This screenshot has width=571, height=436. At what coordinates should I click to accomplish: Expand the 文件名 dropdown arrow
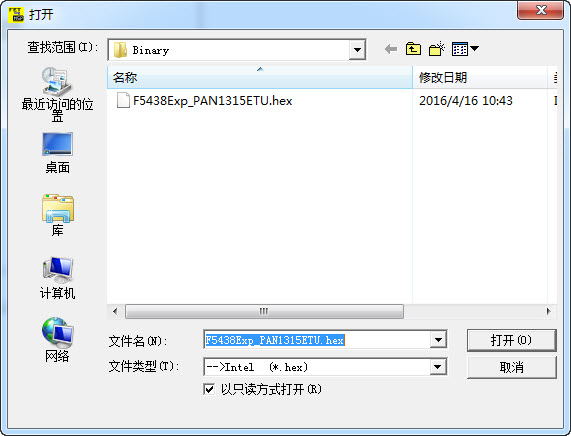tap(438, 340)
